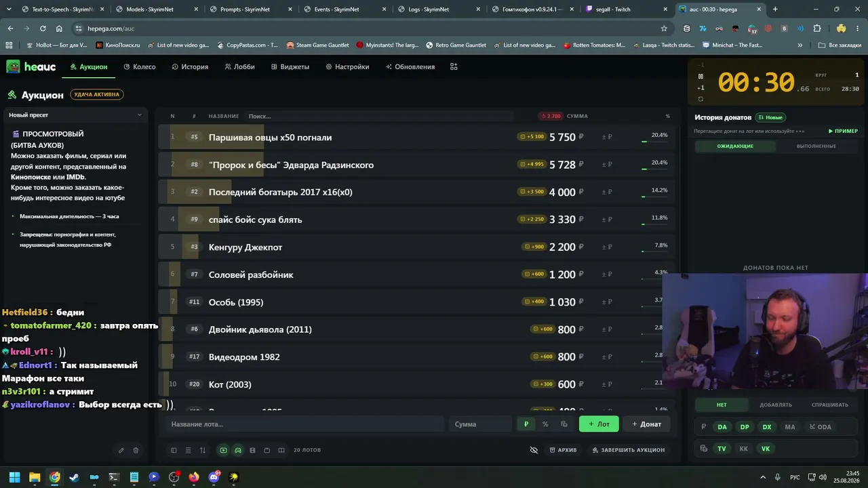This screenshot has width=868, height=488.
Task: Bookmark this page with the star icon
Action: point(664,28)
